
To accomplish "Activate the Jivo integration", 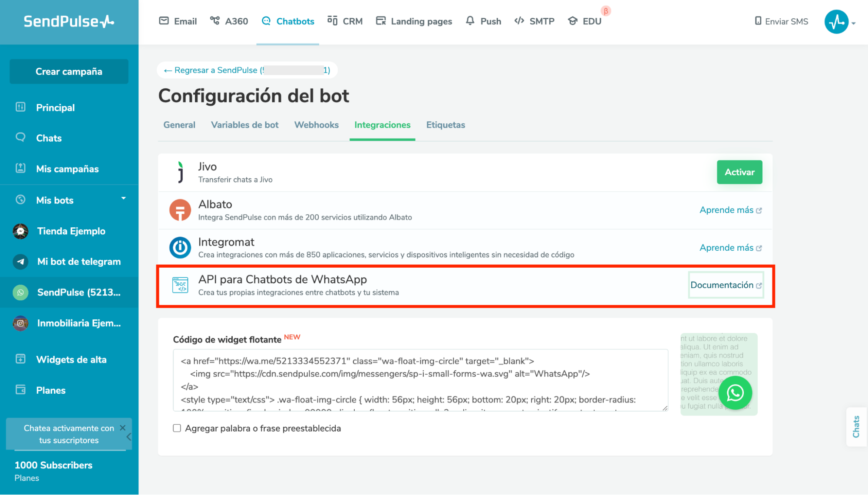I will click(x=739, y=172).
